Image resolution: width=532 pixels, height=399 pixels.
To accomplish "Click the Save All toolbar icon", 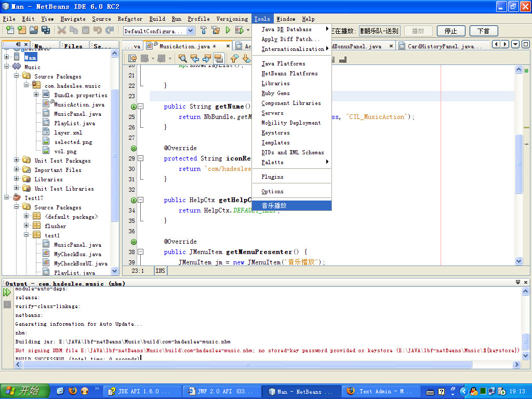I will coord(46,30).
